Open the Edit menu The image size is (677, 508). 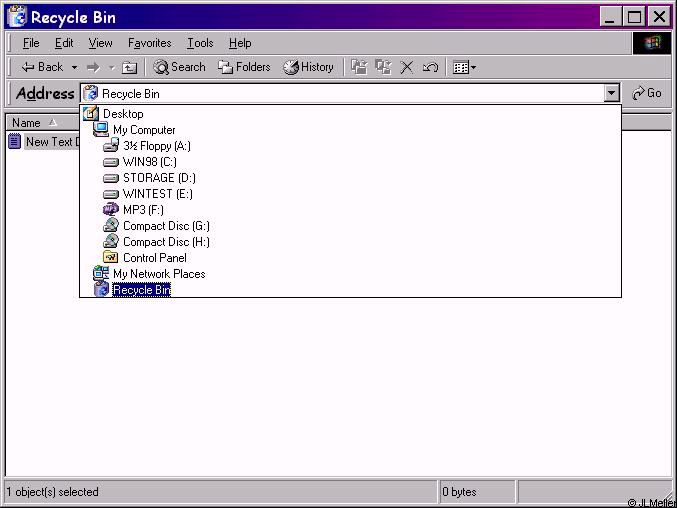64,43
